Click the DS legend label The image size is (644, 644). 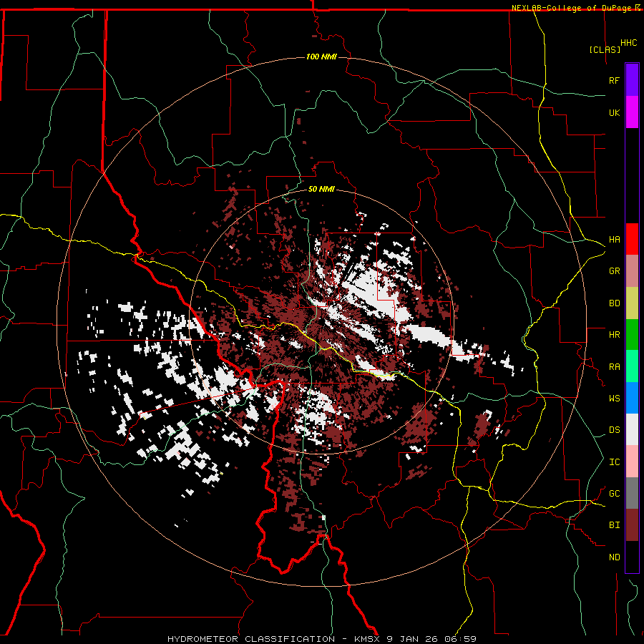[x=614, y=430]
